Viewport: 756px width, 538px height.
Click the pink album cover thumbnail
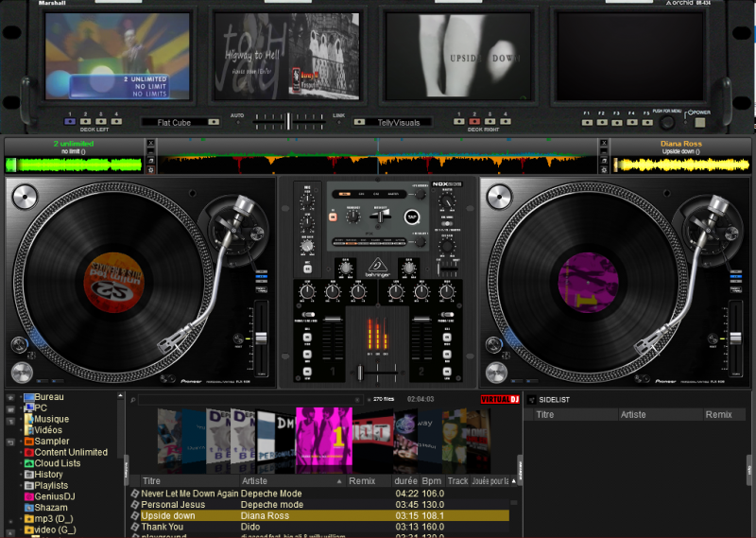pos(324,437)
